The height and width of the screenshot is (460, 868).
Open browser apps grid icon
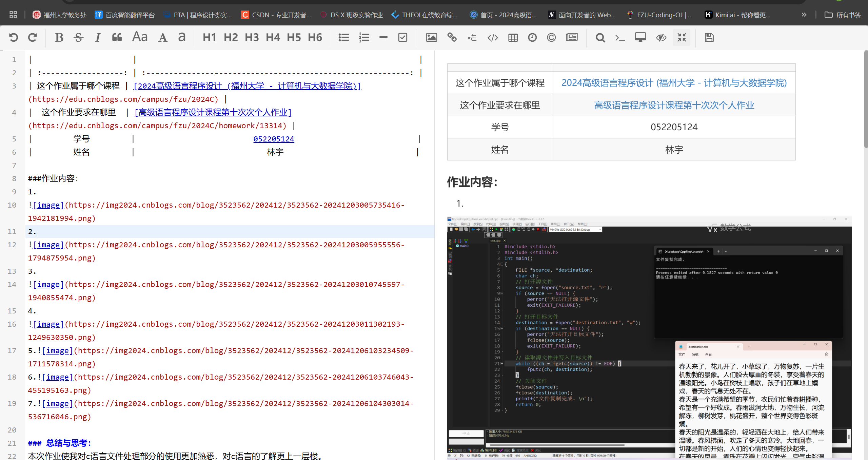[13, 15]
